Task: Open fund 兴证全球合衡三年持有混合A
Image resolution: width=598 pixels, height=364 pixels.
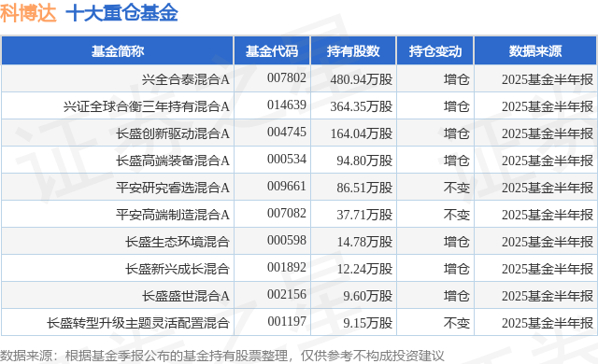Action: point(147,106)
